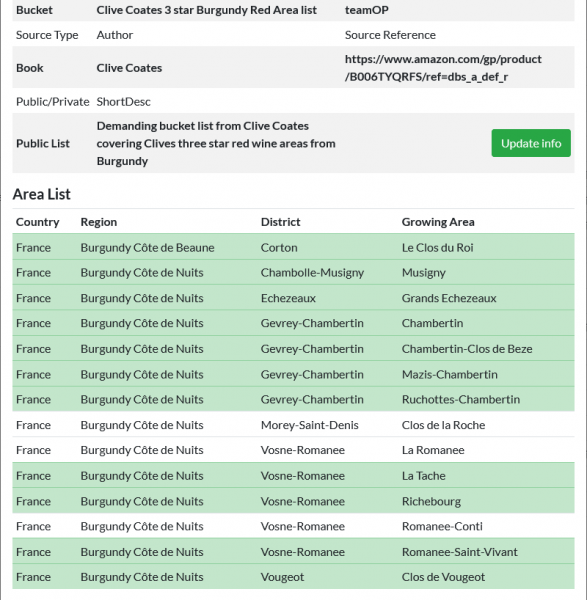Click the bold 'Clive Coates' Book value
Screen dimensions: 587x600
coord(129,68)
